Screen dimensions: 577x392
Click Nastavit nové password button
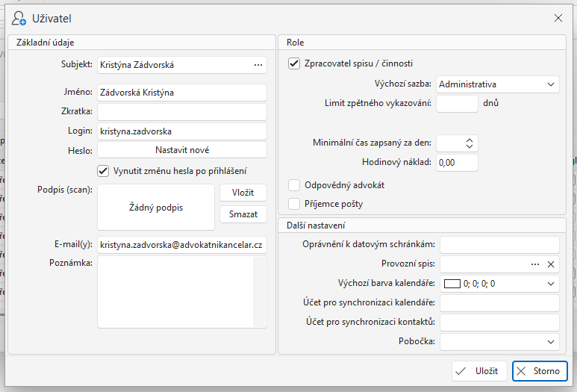point(182,150)
